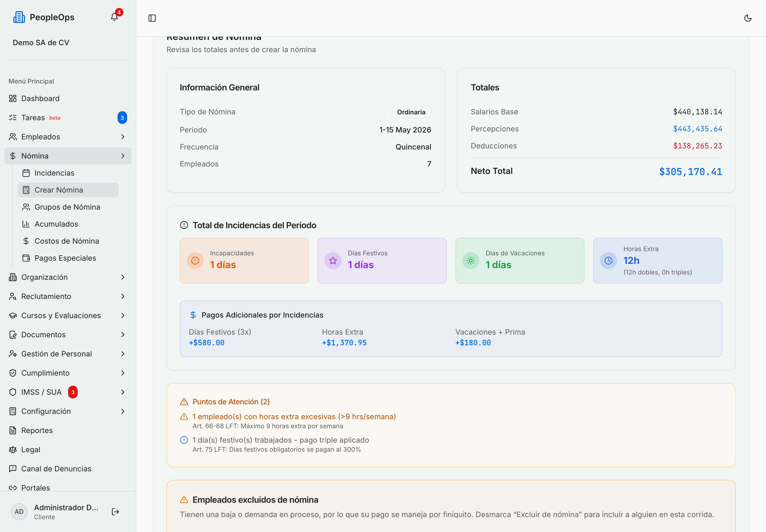The image size is (766, 532).
Task: Click the logout icon beside Administrador
Action: click(115, 512)
